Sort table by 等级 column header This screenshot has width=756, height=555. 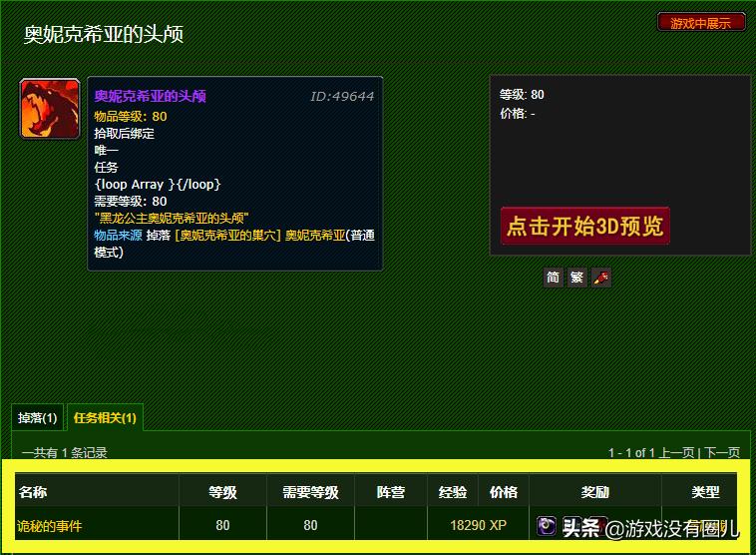point(222,492)
